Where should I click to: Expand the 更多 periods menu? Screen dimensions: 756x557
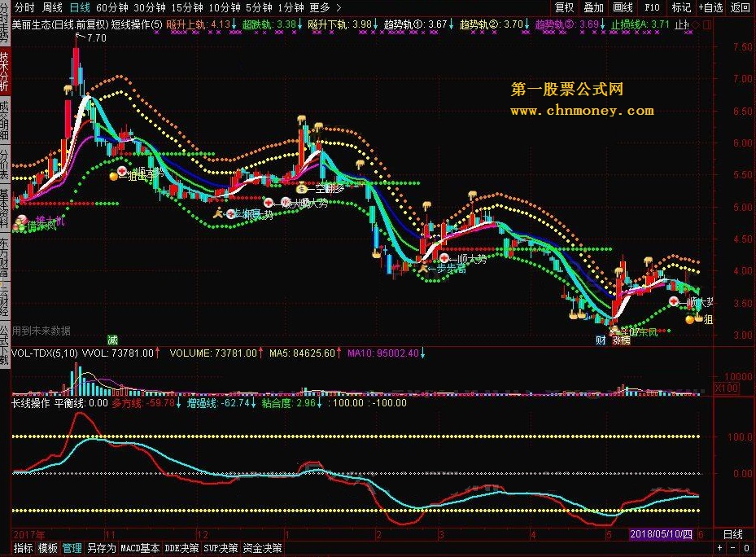325,7
